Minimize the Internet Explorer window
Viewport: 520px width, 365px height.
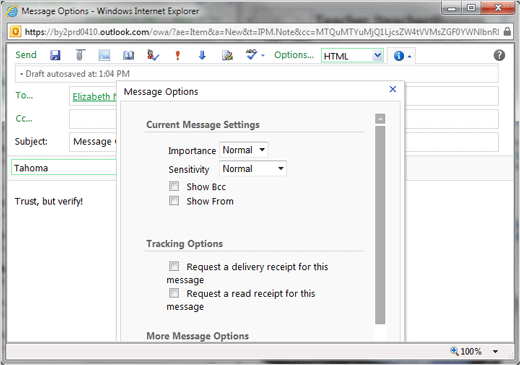(451, 8)
